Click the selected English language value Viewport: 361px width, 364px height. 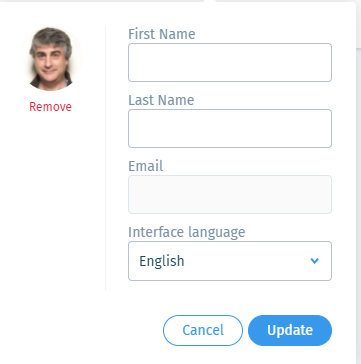162,261
